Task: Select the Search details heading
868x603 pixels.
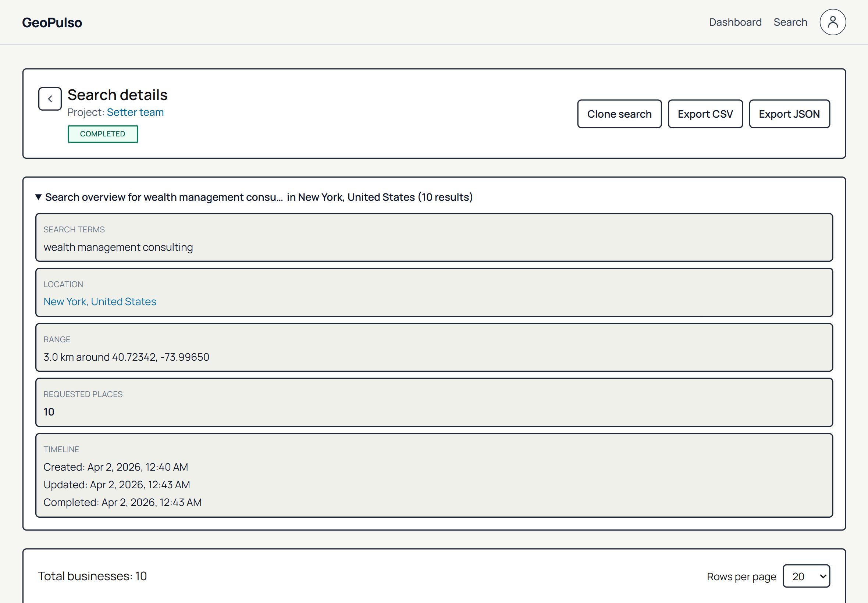Action: 118,95
